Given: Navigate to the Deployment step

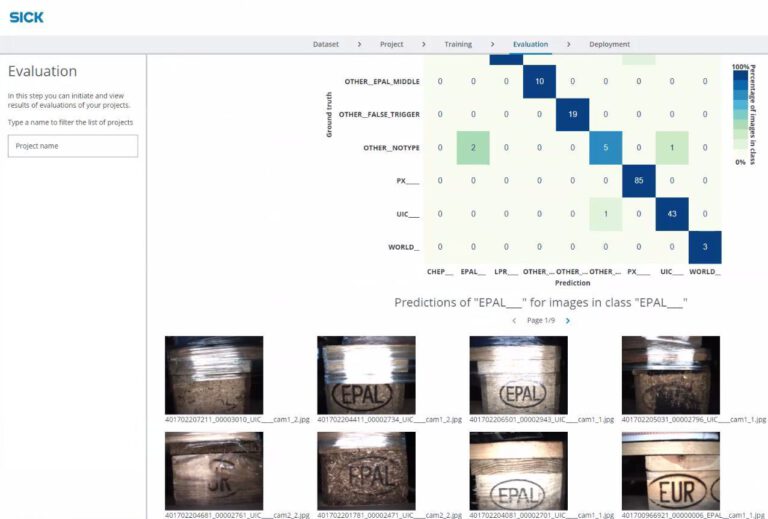Looking at the screenshot, I should point(609,44).
